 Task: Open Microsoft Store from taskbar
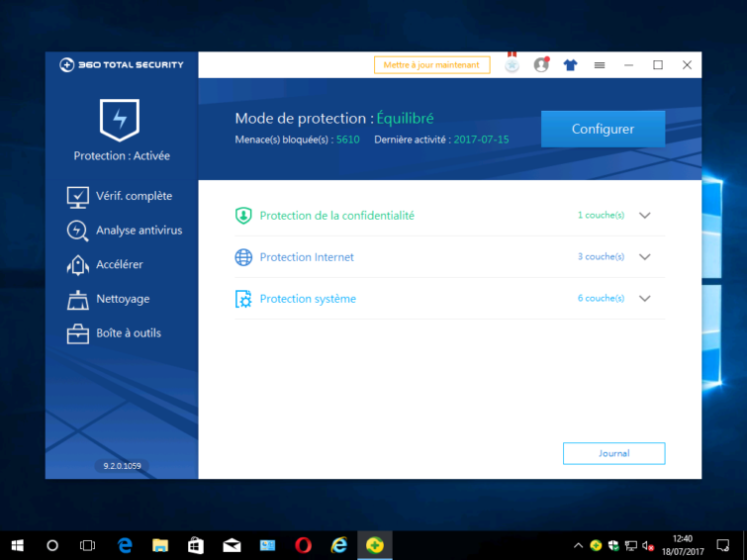[196, 545]
